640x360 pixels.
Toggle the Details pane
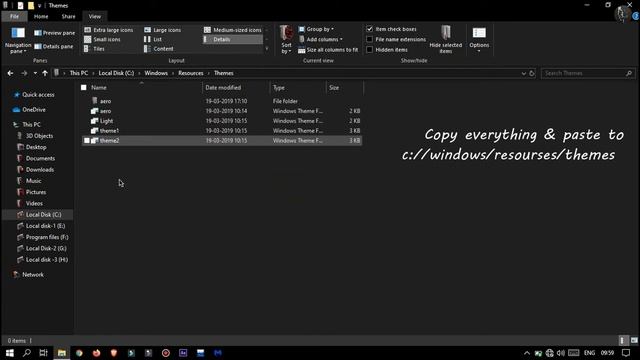pos(54,47)
